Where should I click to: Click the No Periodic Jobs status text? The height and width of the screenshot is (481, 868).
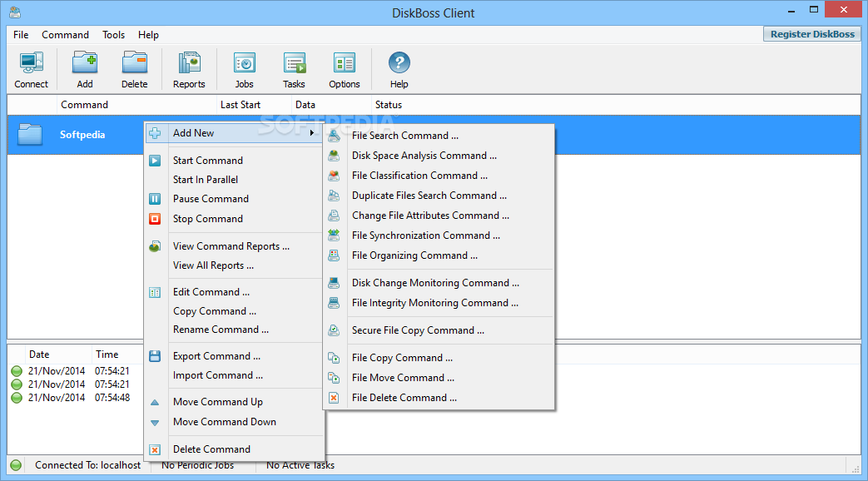pos(197,465)
